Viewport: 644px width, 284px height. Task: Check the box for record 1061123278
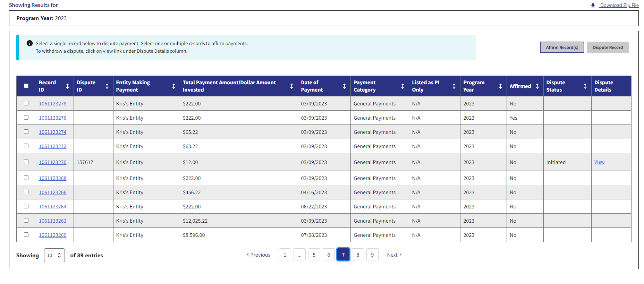(x=26, y=103)
